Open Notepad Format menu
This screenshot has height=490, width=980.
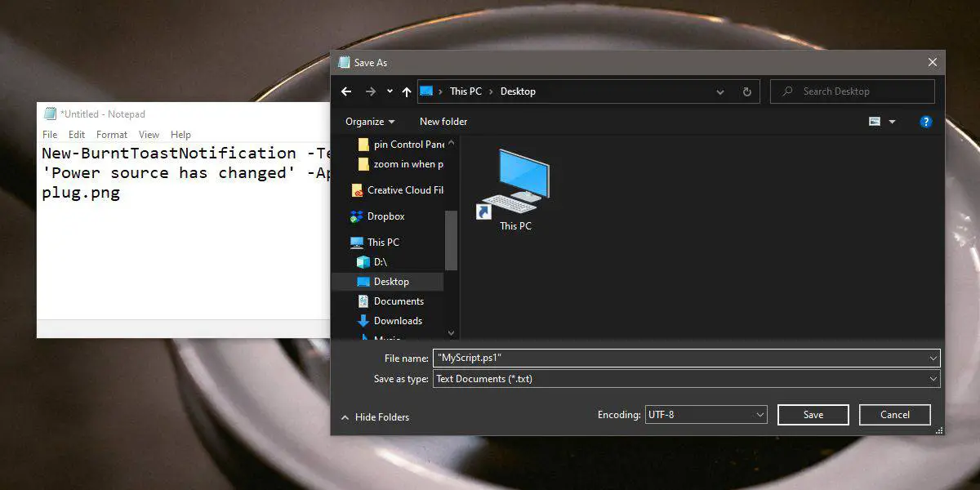point(112,135)
